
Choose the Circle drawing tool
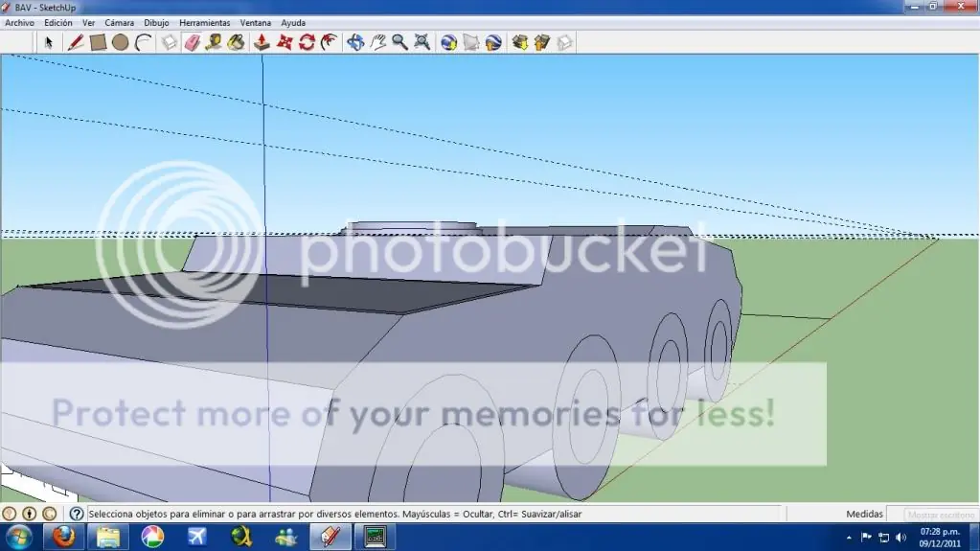120,42
